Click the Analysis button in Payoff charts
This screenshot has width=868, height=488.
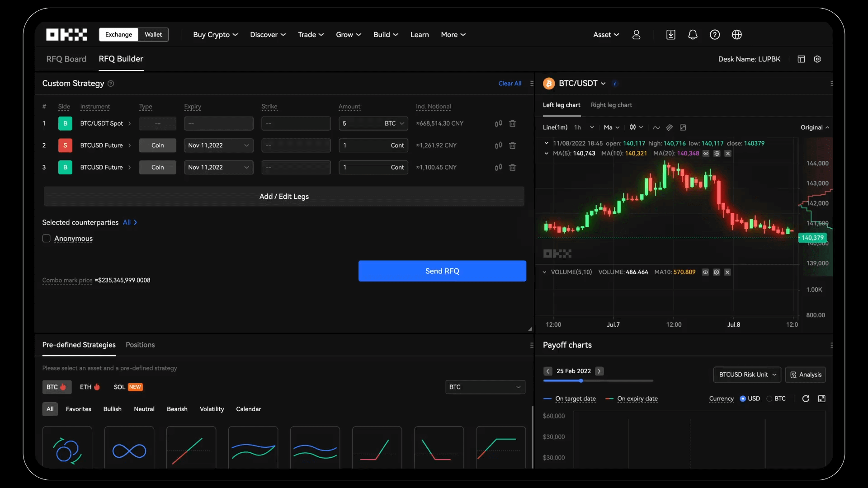[806, 374]
